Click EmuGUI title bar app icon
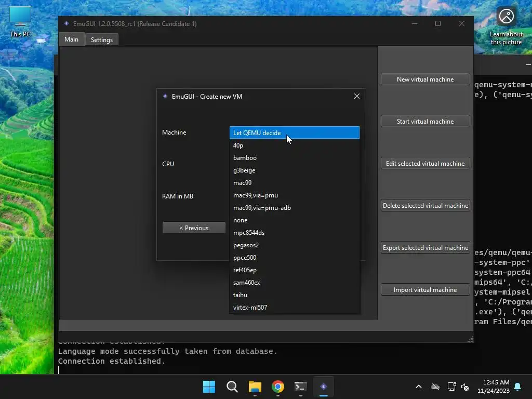 (66, 23)
